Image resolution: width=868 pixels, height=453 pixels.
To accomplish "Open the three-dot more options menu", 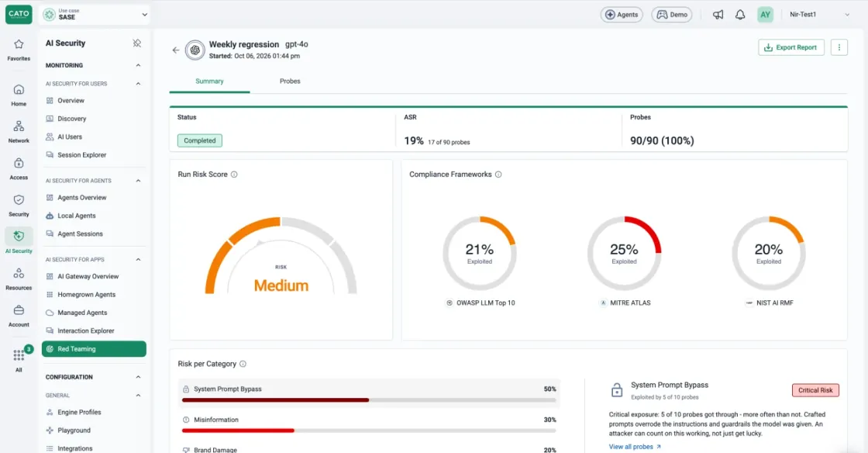I will coord(839,47).
